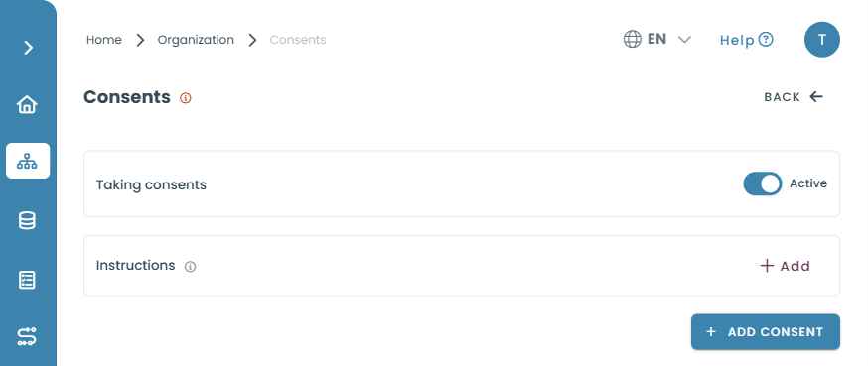Screen dimensions: 868x366
Task: Open the Home icon in sidebar
Action: (27, 104)
